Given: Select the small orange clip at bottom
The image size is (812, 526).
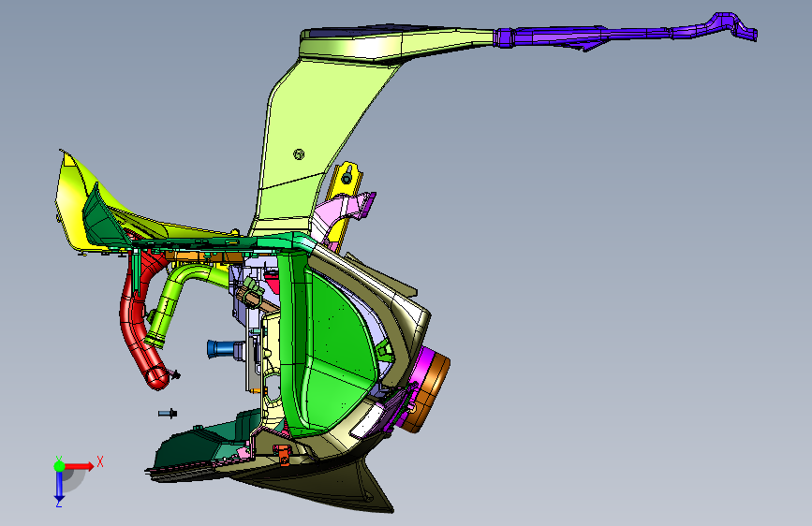Looking at the screenshot, I should coord(282,454).
